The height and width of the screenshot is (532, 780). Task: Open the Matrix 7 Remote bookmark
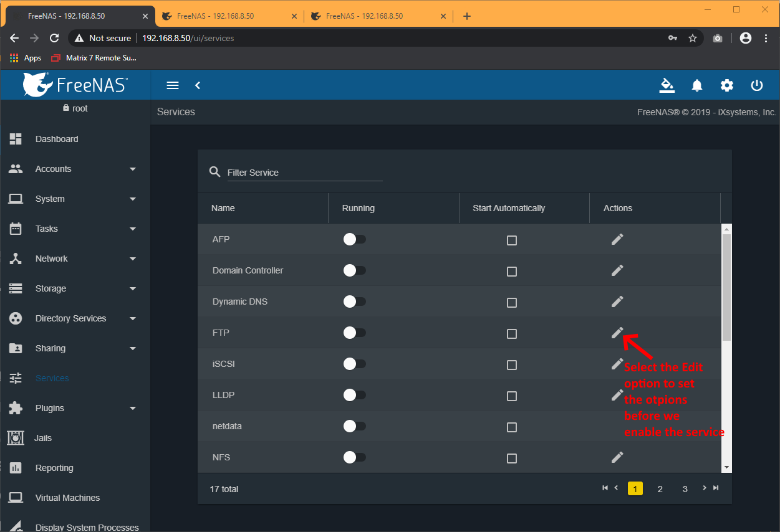tap(94, 58)
